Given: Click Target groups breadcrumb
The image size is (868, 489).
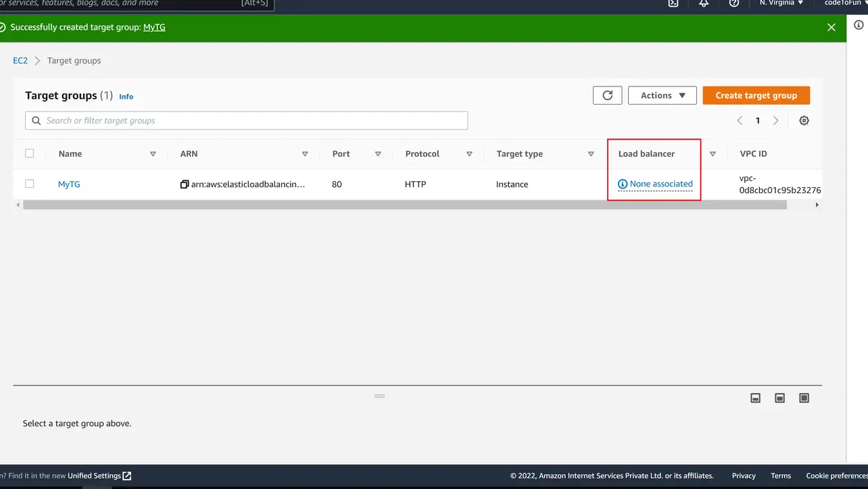Looking at the screenshot, I should 74,61.
